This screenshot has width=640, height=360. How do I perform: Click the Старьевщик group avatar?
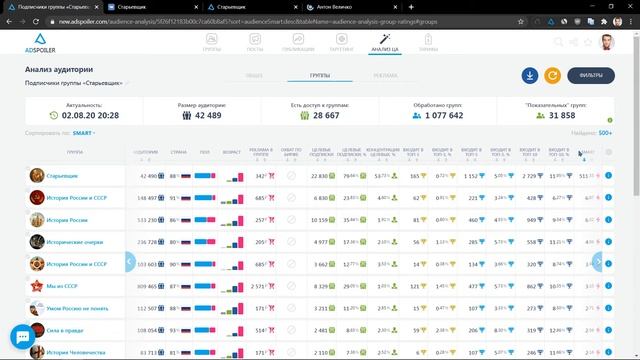37,176
